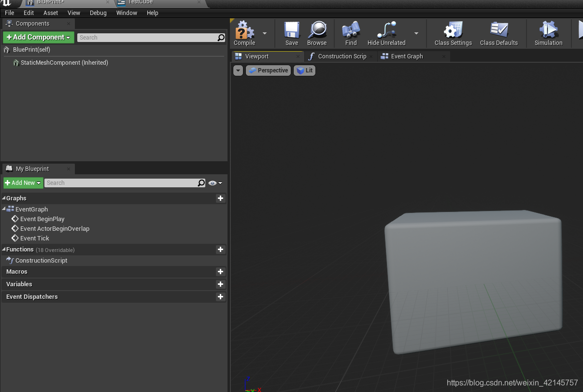Close the Event Graph tab
This screenshot has width=583, height=392.
(444, 56)
